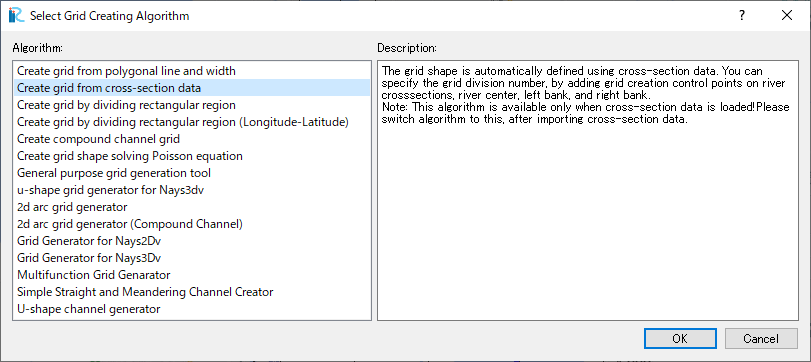811x362 pixels.
Task: Choose Multifunction Grid Genarator
Action: coord(192,275)
